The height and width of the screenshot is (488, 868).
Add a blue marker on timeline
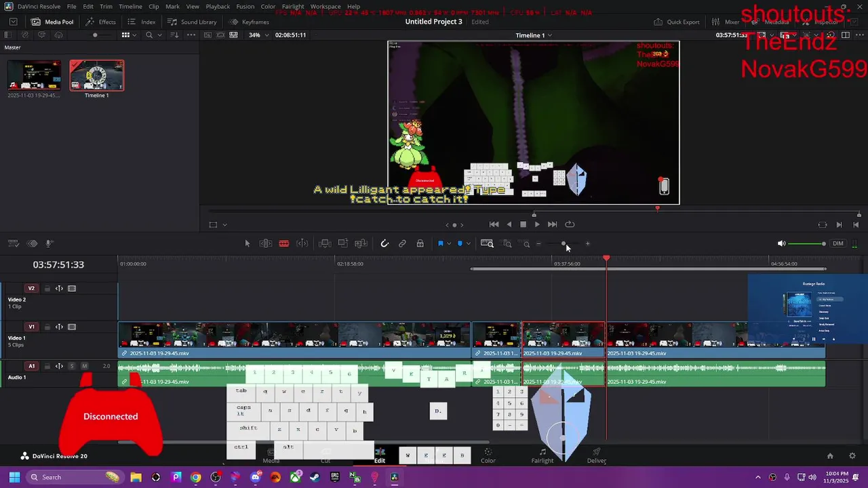point(460,243)
